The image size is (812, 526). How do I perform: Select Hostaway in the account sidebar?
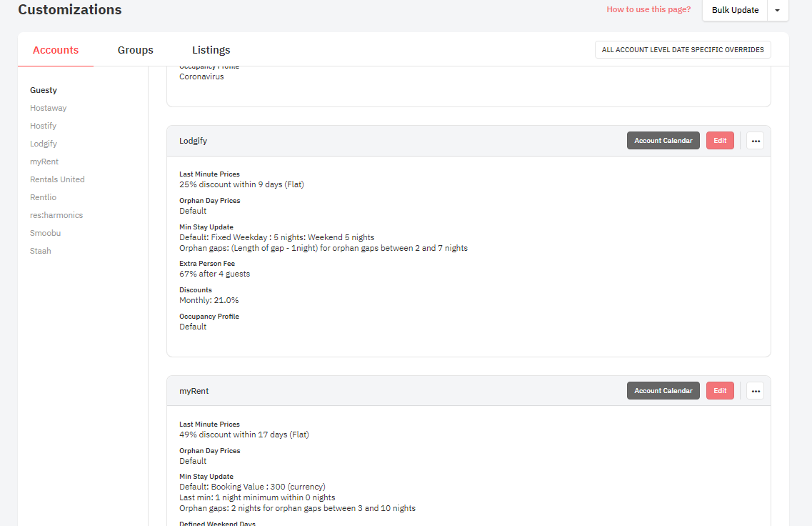(48, 108)
